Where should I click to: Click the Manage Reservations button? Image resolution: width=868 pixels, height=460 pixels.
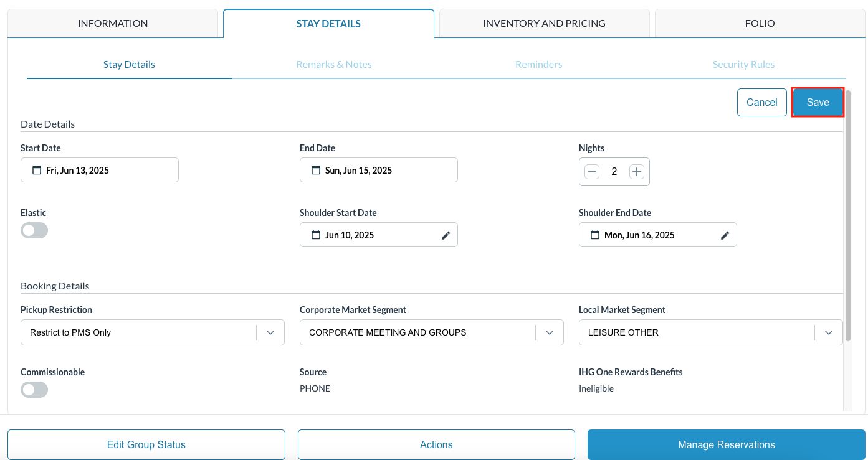coord(726,444)
